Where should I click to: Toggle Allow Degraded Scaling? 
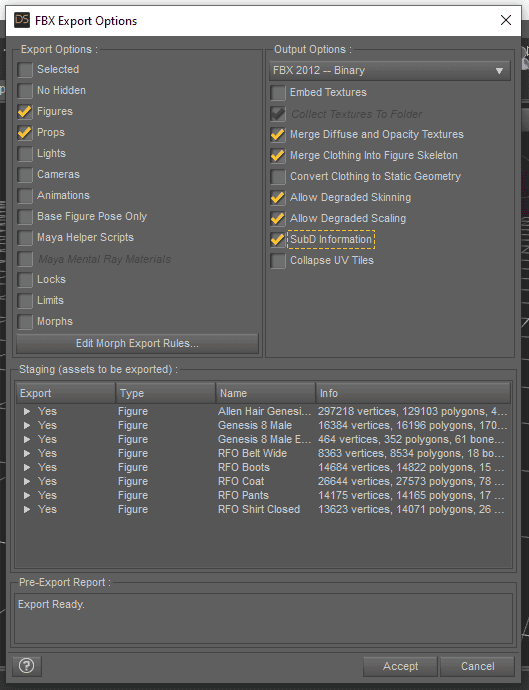pyautogui.click(x=278, y=218)
